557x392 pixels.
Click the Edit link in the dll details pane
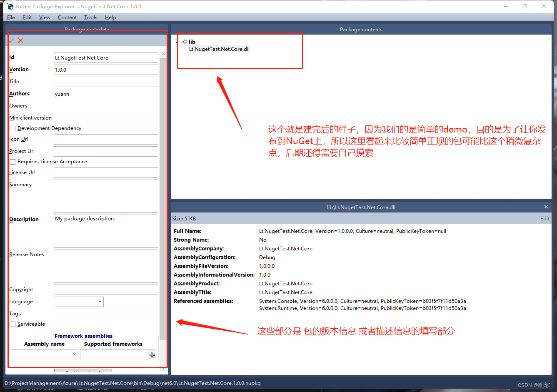click(545, 219)
